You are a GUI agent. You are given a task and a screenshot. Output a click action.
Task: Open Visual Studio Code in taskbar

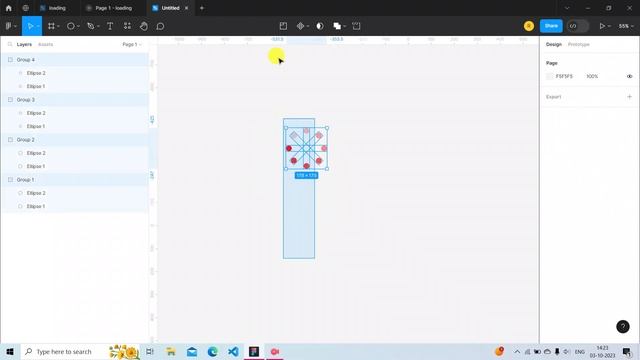[x=233, y=351]
